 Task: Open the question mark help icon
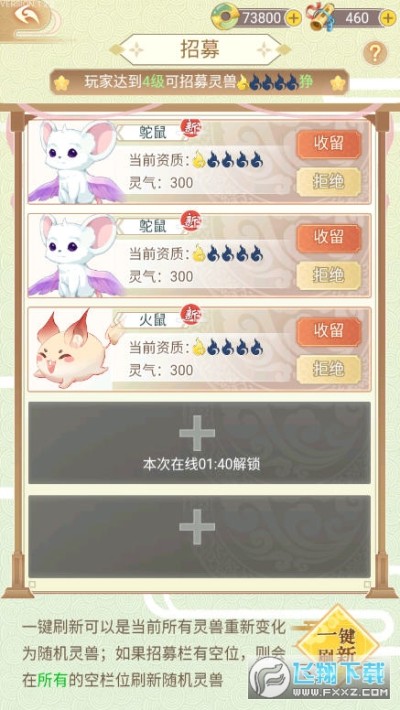pos(375,54)
